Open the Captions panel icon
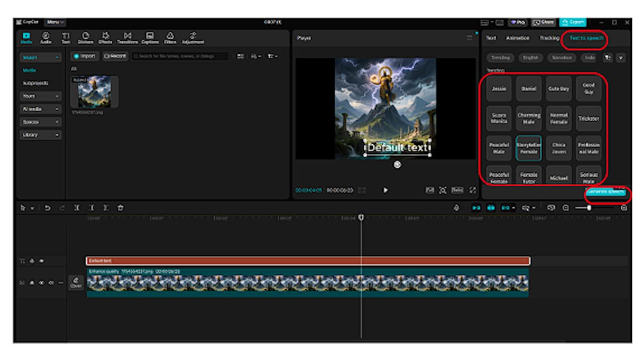The height and width of the screenshot is (362, 644). [x=149, y=38]
